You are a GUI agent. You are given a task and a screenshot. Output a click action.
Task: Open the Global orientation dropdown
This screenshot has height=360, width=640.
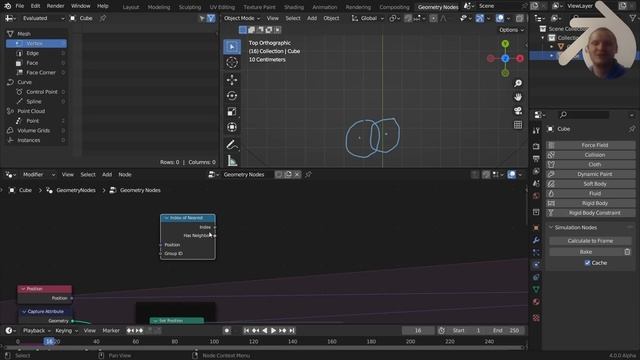click(x=368, y=18)
